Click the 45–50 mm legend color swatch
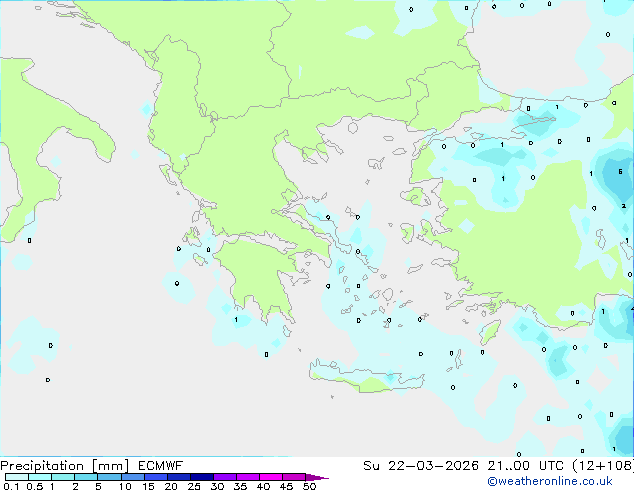The height and width of the screenshot is (490, 634). pyautogui.click(x=294, y=477)
